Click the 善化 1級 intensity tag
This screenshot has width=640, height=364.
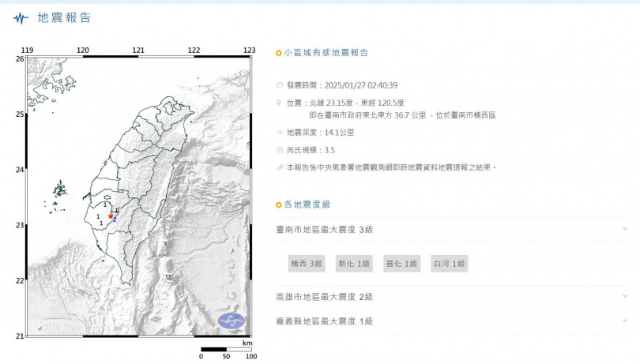pos(401,264)
